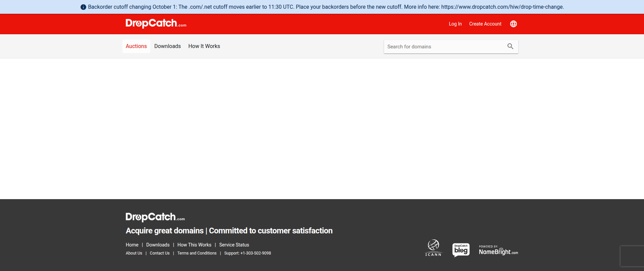Click the search magnifier icon

510,46
